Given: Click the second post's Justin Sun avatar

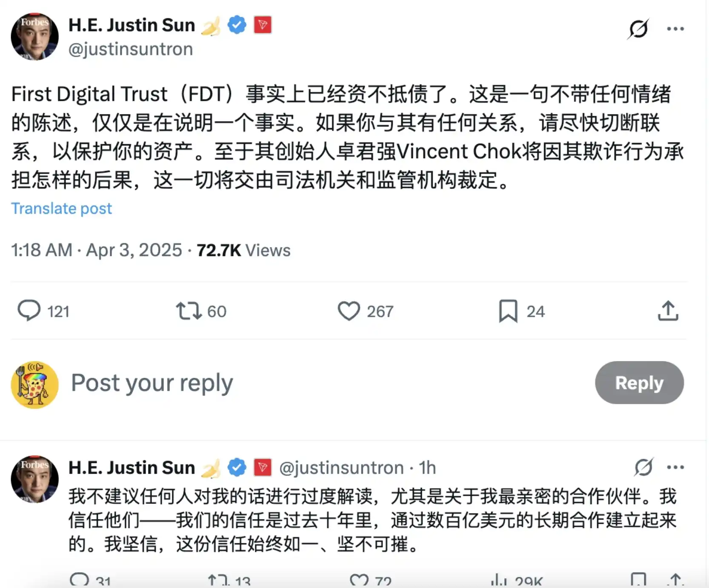Looking at the screenshot, I should [x=34, y=479].
